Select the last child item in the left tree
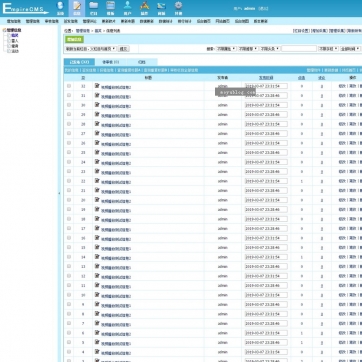The height and width of the screenshot is (362, 362). click(15, 51)
